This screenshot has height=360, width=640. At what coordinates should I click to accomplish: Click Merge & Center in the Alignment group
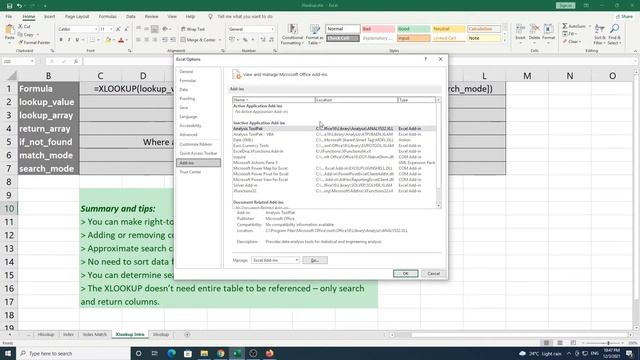(198, 40)
